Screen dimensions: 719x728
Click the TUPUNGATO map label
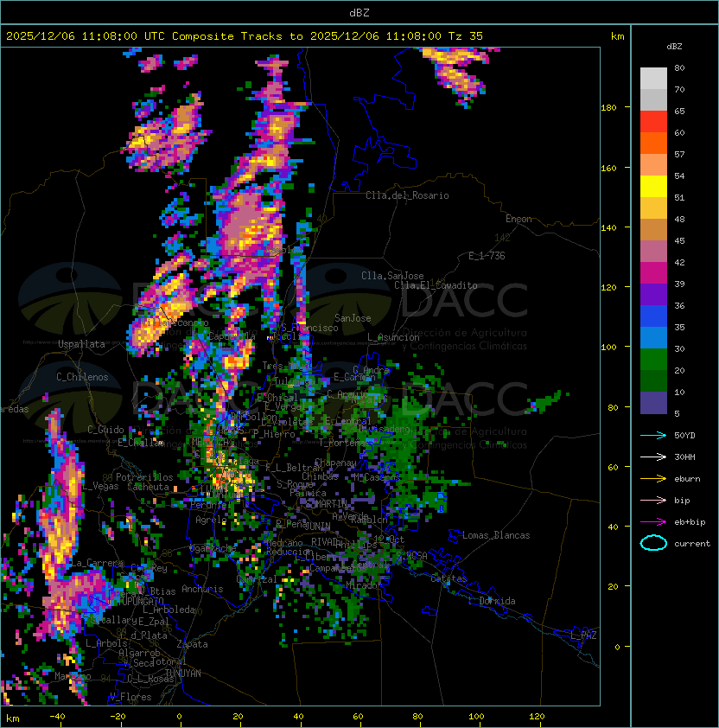tap(141, 601)
